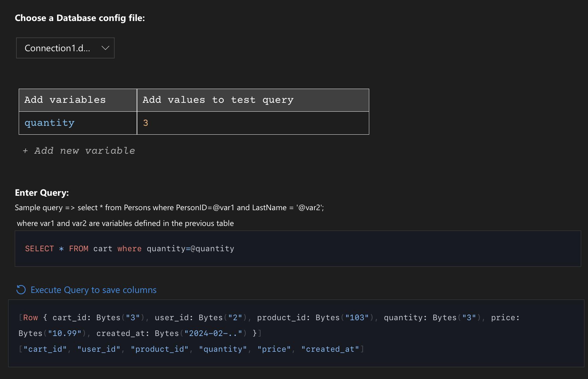This screenshot has height=379, width=588.
Task: Place cursor on @quantity in the query
Action: click(x=213, y=249)
